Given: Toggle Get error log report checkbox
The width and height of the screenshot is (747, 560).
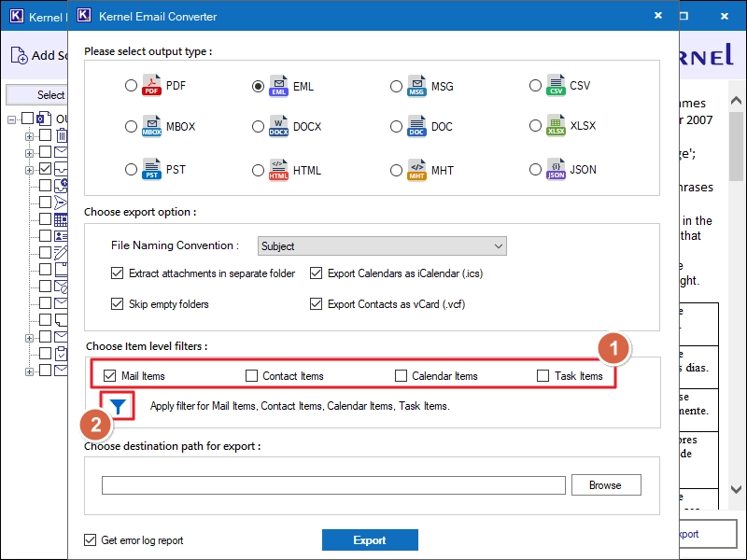Looking at the screenshot, I should pyautogui.click(x=90, y=540).
